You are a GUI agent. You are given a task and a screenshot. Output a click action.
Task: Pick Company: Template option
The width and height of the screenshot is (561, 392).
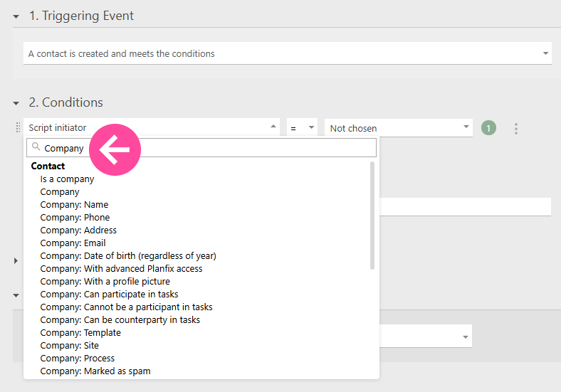coord(80,333)
